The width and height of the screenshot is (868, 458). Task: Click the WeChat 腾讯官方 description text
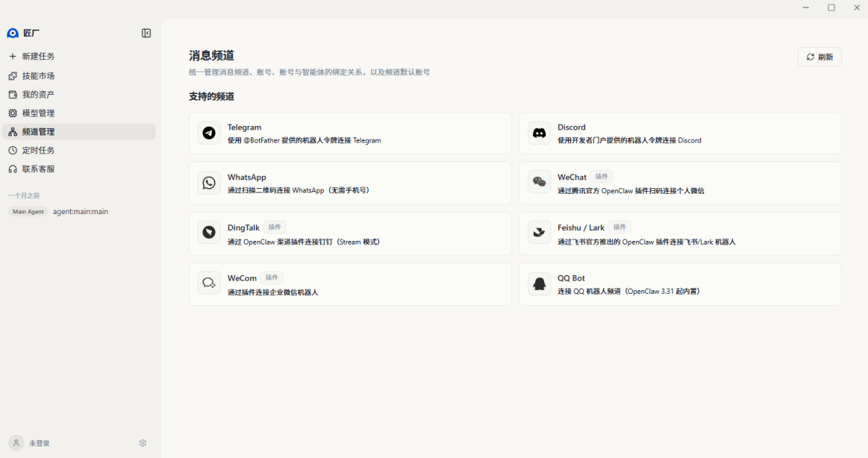(631, 190)
